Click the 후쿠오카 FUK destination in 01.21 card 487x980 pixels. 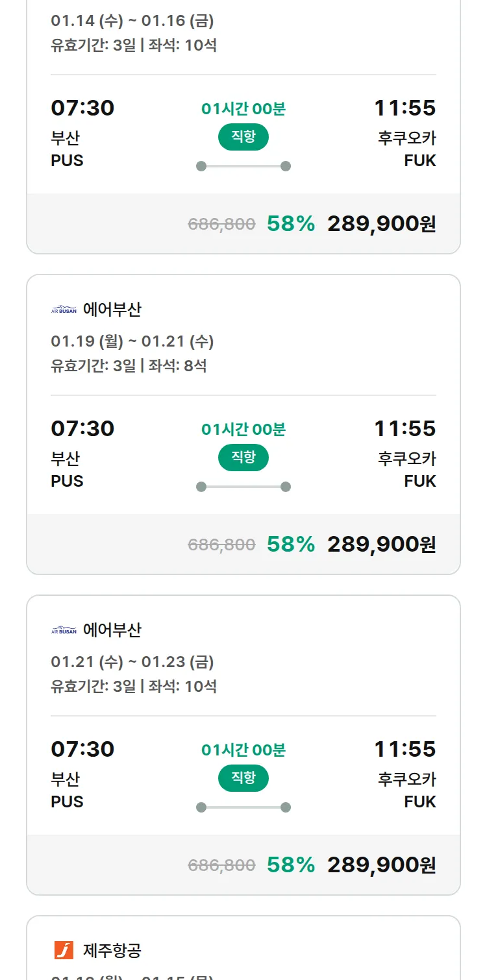(x=407, y=790)
